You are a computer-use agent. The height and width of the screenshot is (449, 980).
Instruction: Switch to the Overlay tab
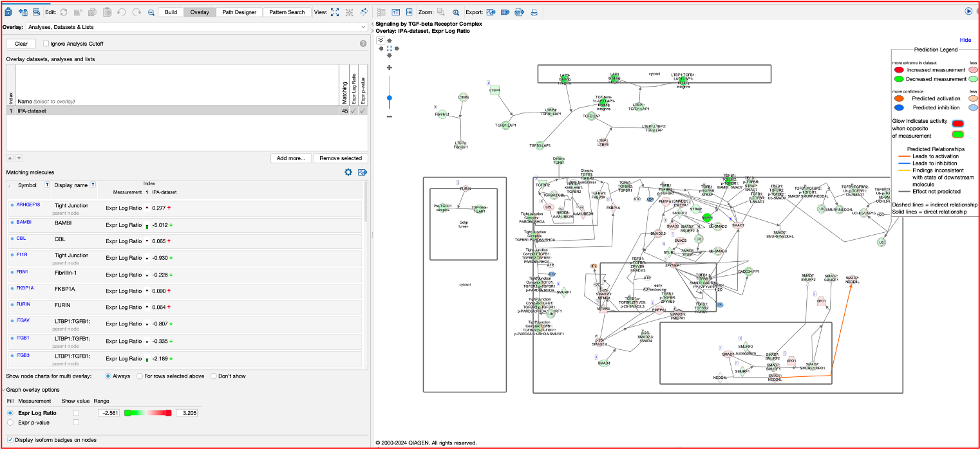(200, 12)
